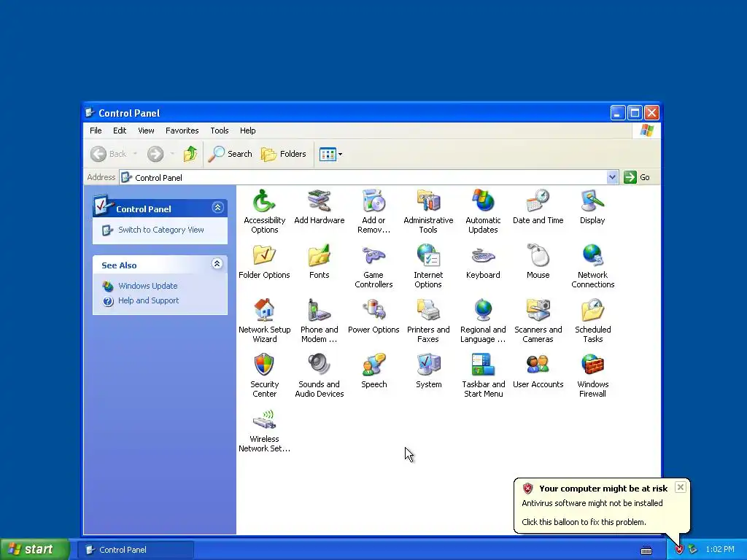Open the Tools menu
The image size is (747, 560).
coord(219,131)
